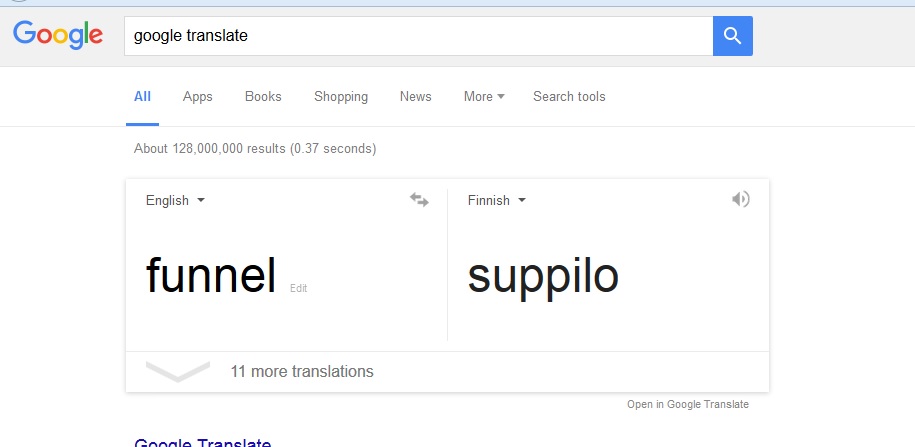Show 11 more translations

(302, 372)
